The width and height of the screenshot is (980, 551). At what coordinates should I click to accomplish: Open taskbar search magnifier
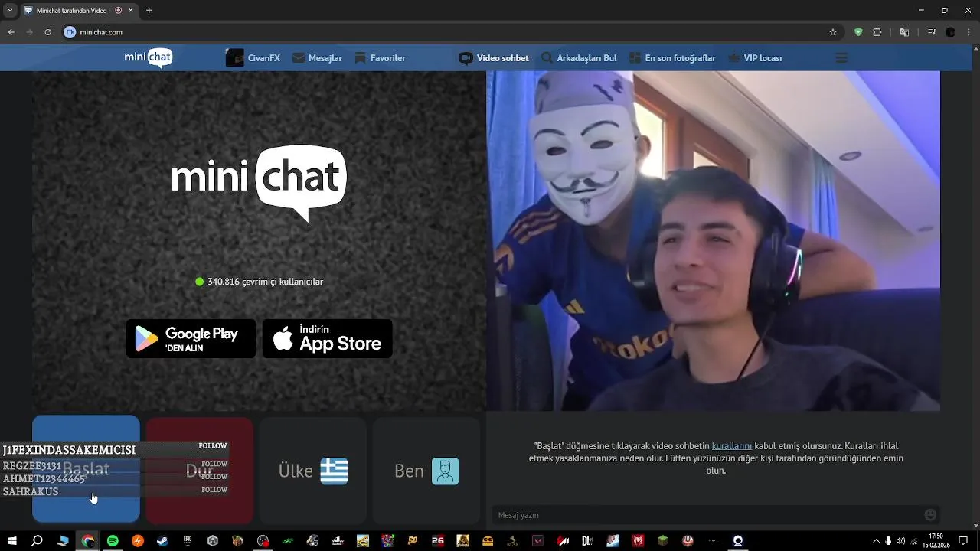tap(37, 541)
